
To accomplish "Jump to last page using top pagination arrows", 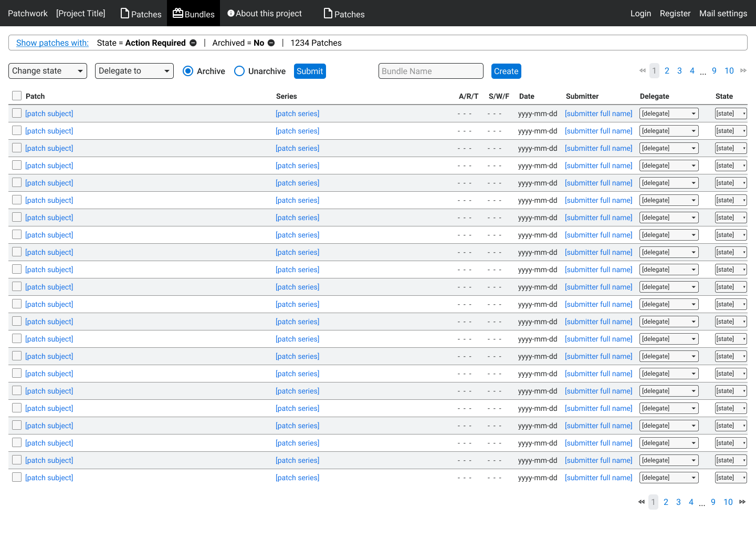I will pyautogui.click(x=743, y=71).
